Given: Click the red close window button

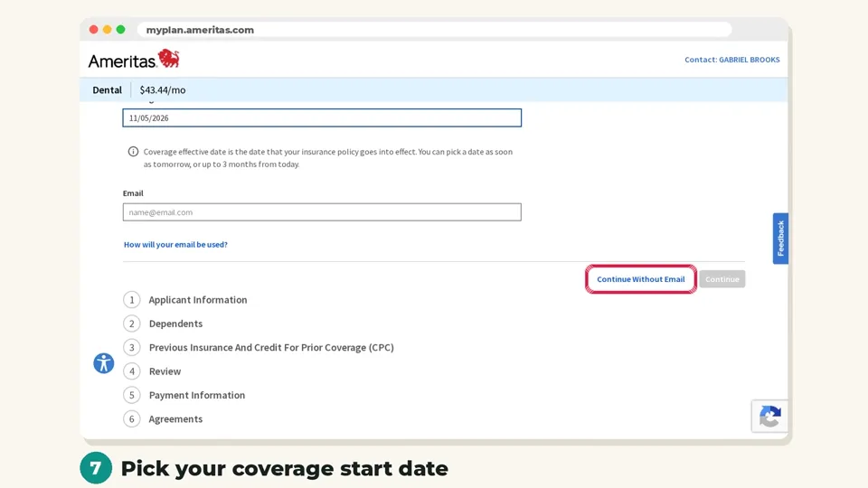Looking at the screenshot, I should (93, 29).
